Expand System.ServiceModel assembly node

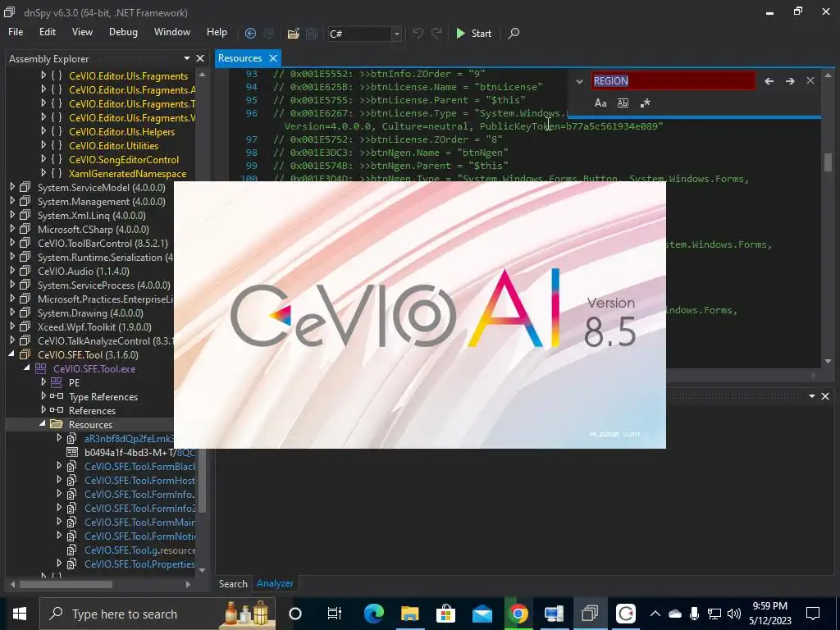click(12, 187)
